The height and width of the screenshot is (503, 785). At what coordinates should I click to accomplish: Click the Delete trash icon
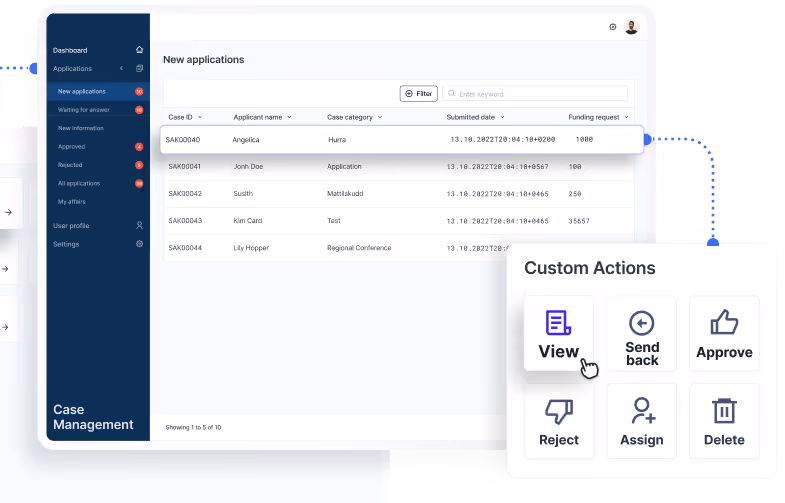[x=724, y=410]
